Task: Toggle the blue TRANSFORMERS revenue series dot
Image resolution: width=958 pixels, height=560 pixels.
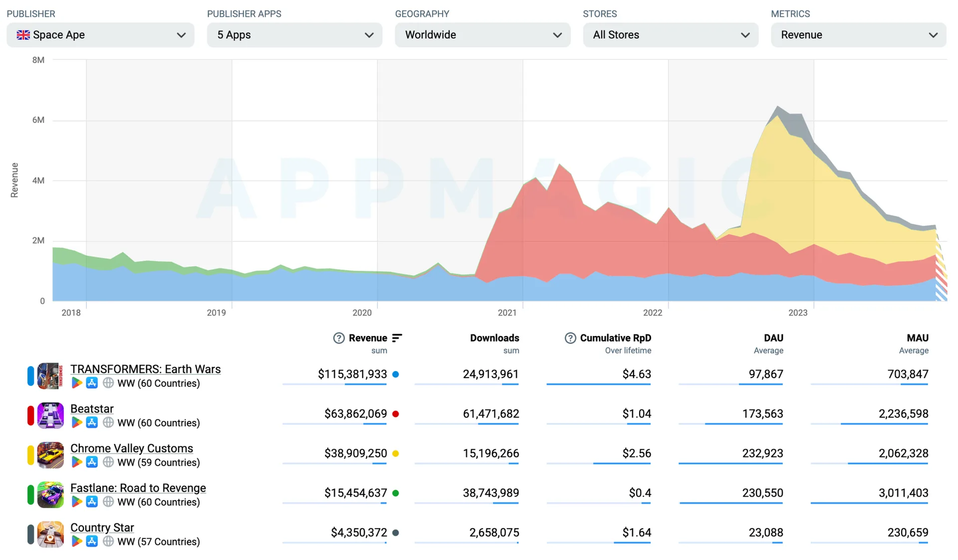Action: point(396,374)
